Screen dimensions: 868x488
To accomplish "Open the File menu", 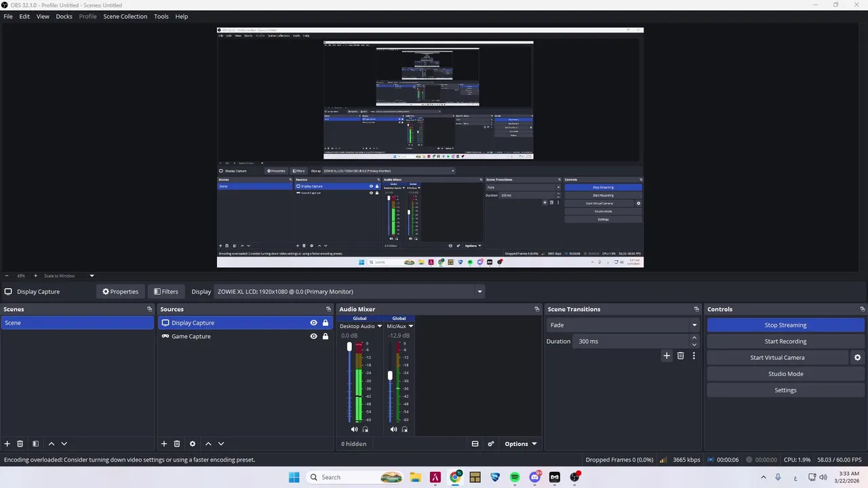I will [8, 16].
